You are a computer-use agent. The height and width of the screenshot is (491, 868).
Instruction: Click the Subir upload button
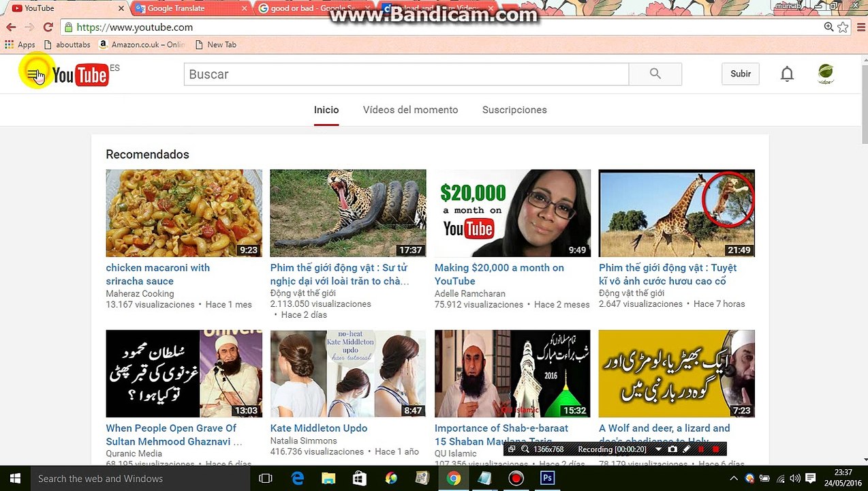pos(741,74)
